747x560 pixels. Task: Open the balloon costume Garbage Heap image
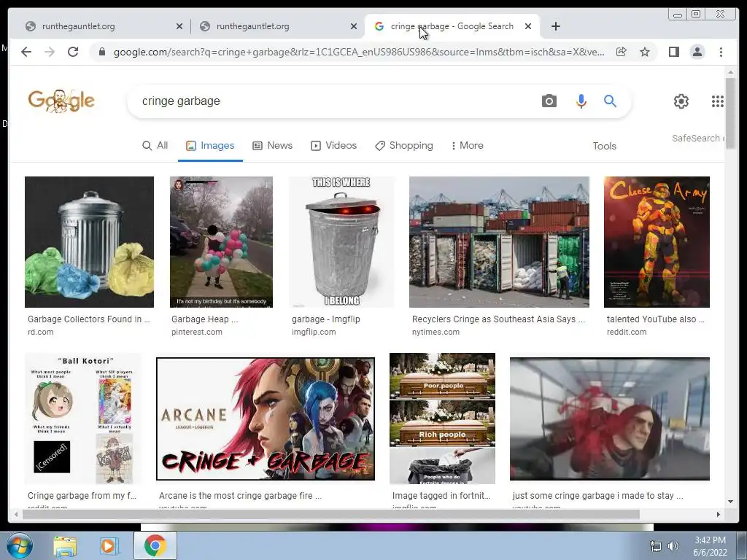(221, 242)
